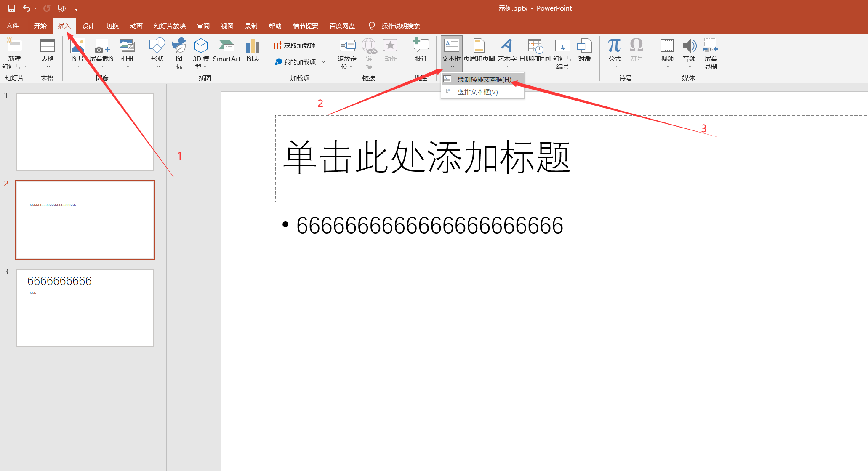This screenshot has height=471, width=868.
Task: Select Vertical Text Box (竖排文本框) option
Action: (x=477, y=92)
